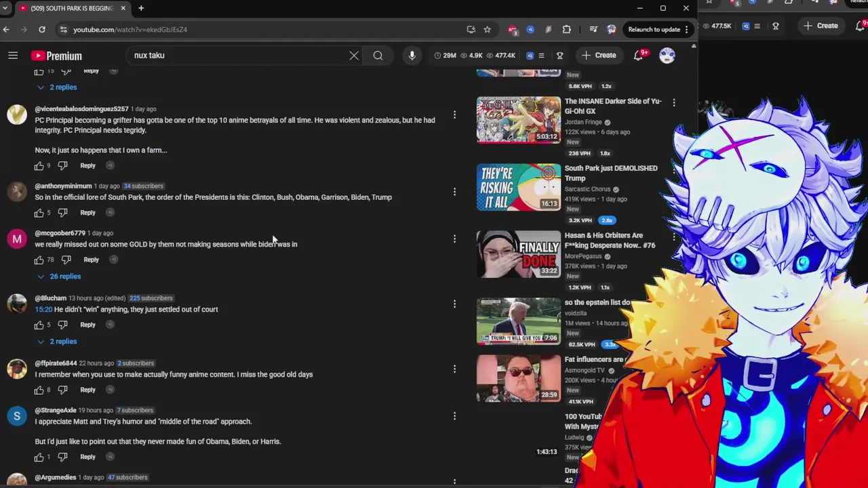Dislike mcgoober6779's GOLD comment

(66, 260)
